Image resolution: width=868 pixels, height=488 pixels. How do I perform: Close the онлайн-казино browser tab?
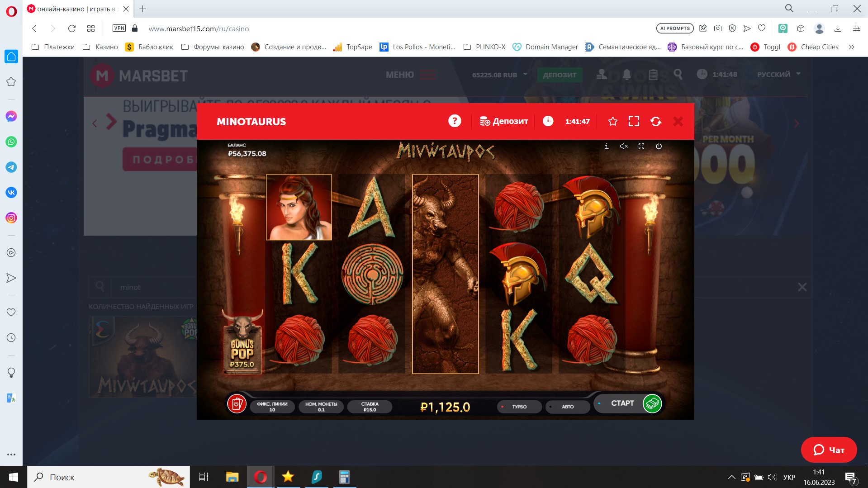(x=126, y=9)
